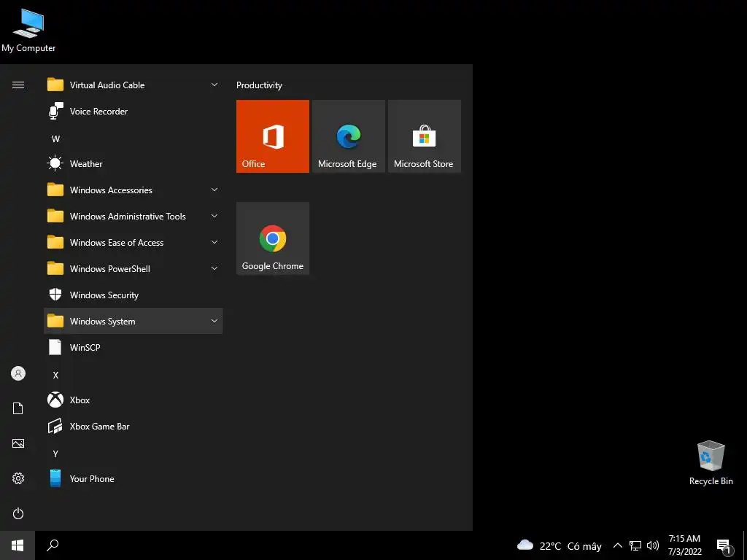Viewport: 747px width, 560px height.
Task: Open the Your Phone app
Action: coord(133,478)
